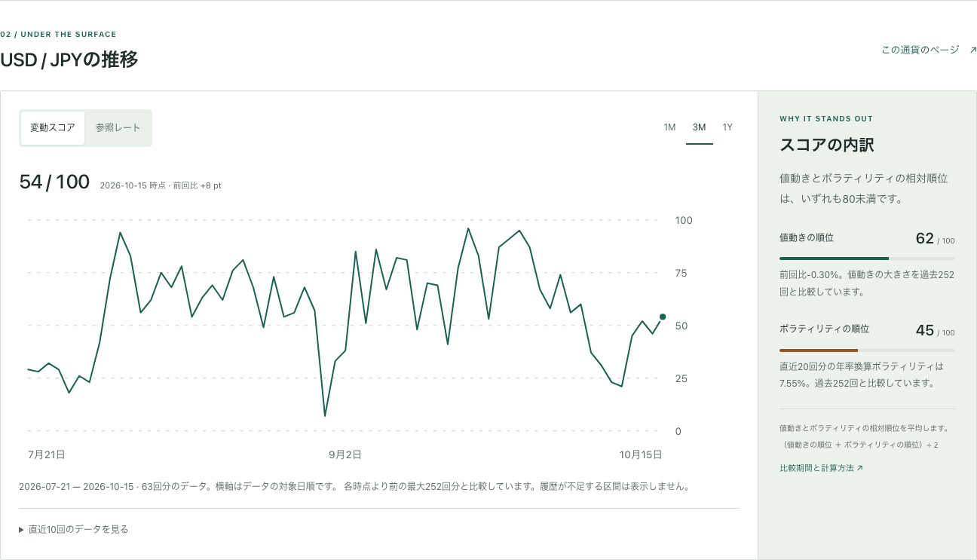Click the 10月15日 axis label

[641, 454]
